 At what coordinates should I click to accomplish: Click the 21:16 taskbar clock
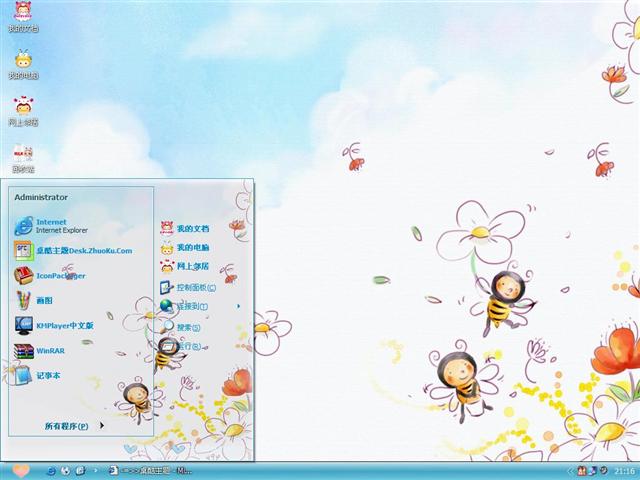click(x=624, y=471)
